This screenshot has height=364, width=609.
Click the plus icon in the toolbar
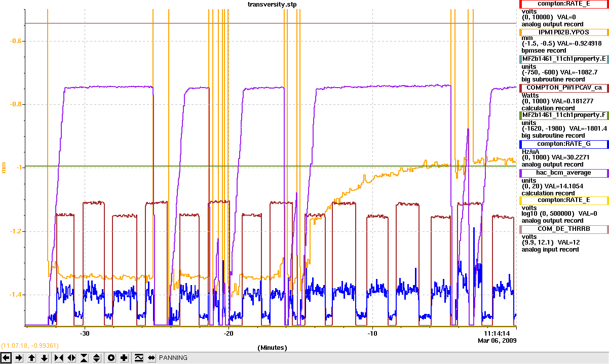(x=124, y=358)
